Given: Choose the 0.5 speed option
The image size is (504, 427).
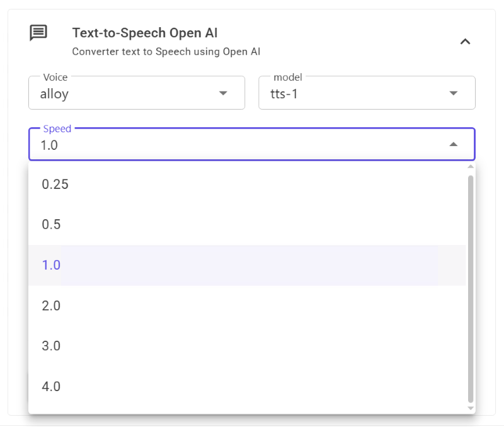Looking at the screenshot, I should [51, 225].
